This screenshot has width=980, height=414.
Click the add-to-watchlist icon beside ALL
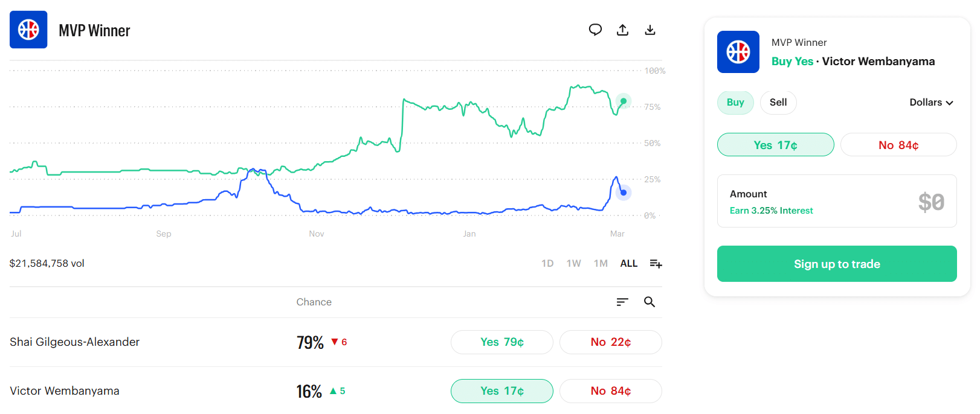click(656, 263)
